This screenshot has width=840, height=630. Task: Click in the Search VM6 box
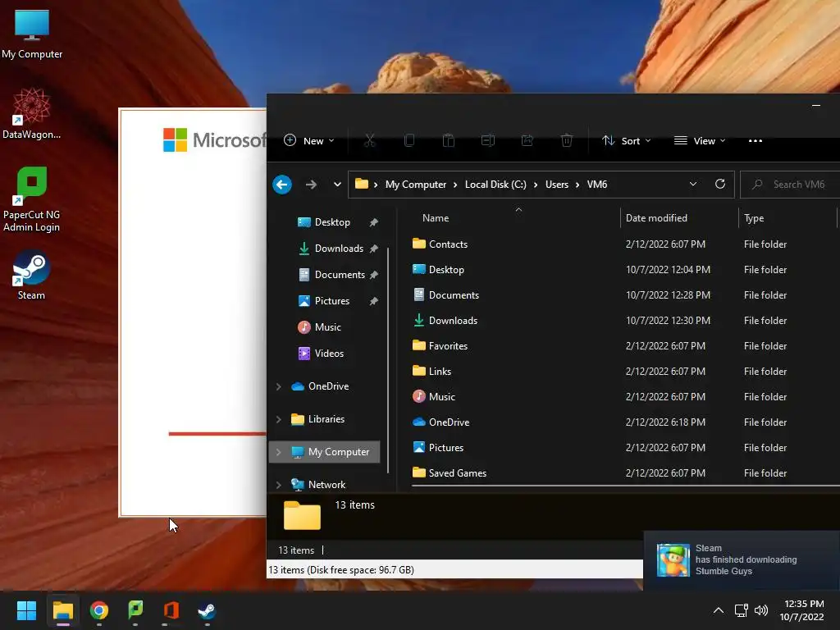[x=791, y=185]
